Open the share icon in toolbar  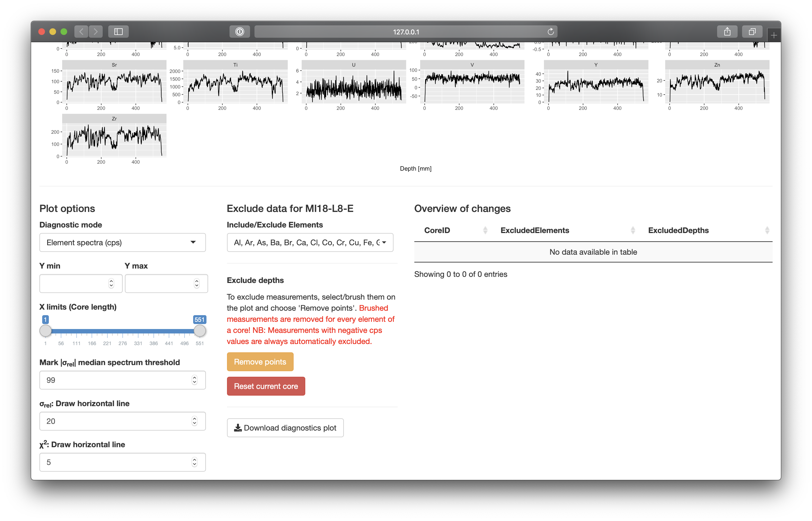pyautogui.click(x=727, y=32)
